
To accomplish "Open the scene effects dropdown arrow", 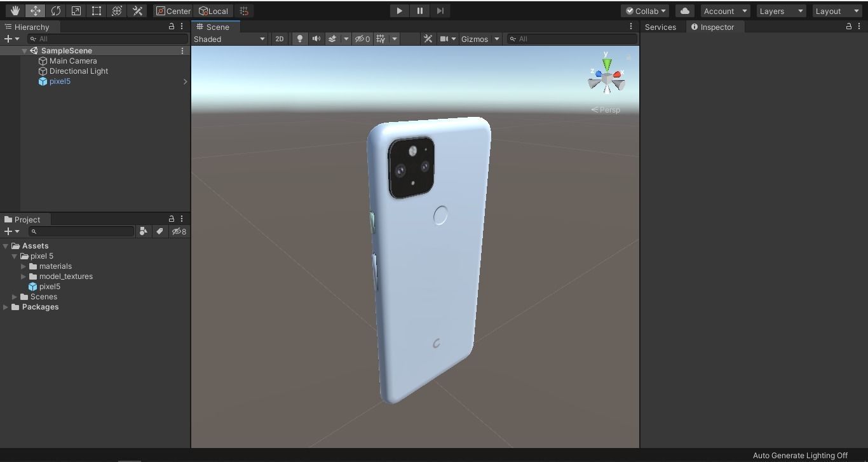I will click(x=346, y=39).
